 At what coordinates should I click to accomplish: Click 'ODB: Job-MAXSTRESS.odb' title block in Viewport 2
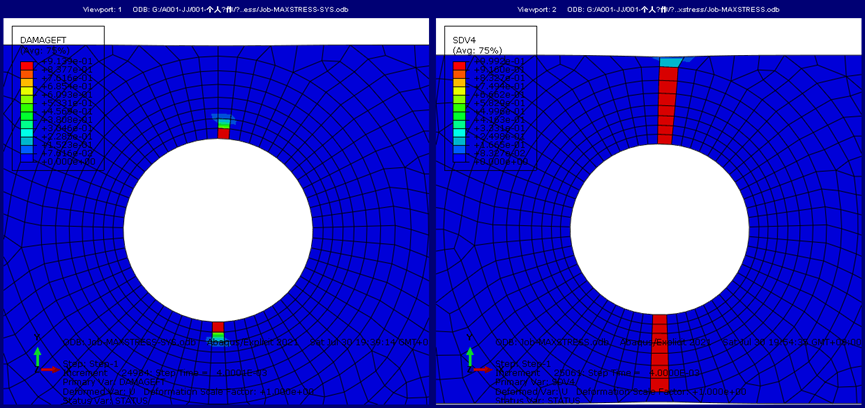[x=553, y=342]
